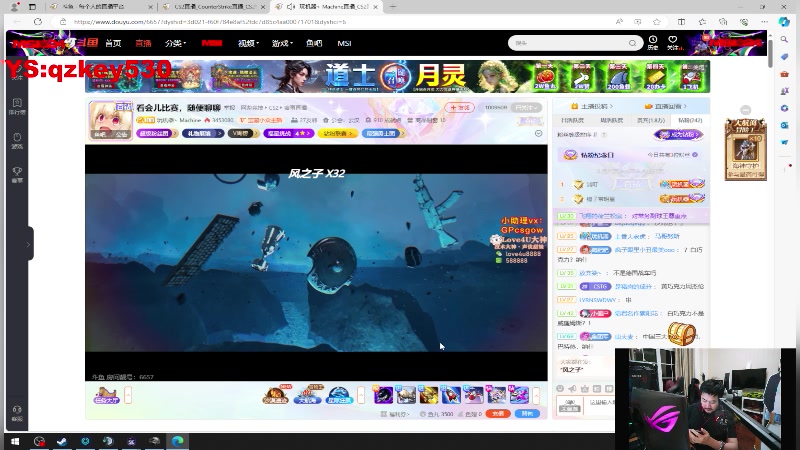Screen dimensions: 800x450
Task: Open the purple first event badge
Action: point(156,133)
